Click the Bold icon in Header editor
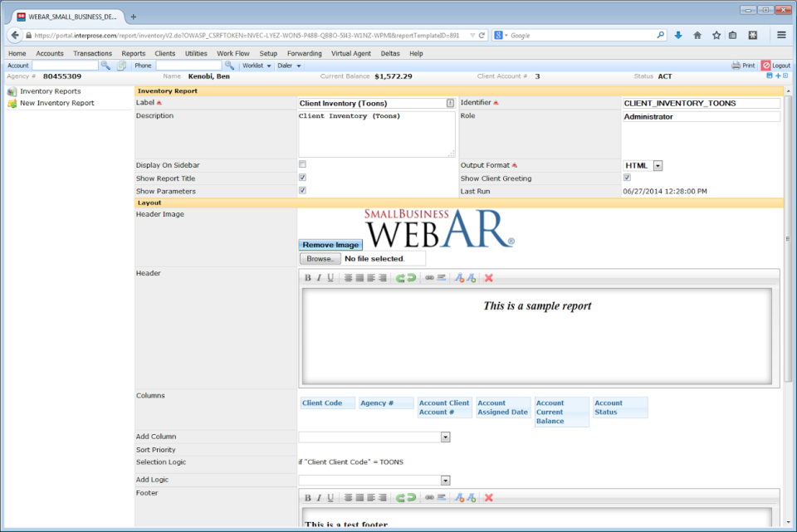797x532 pixels. (308, 278)
